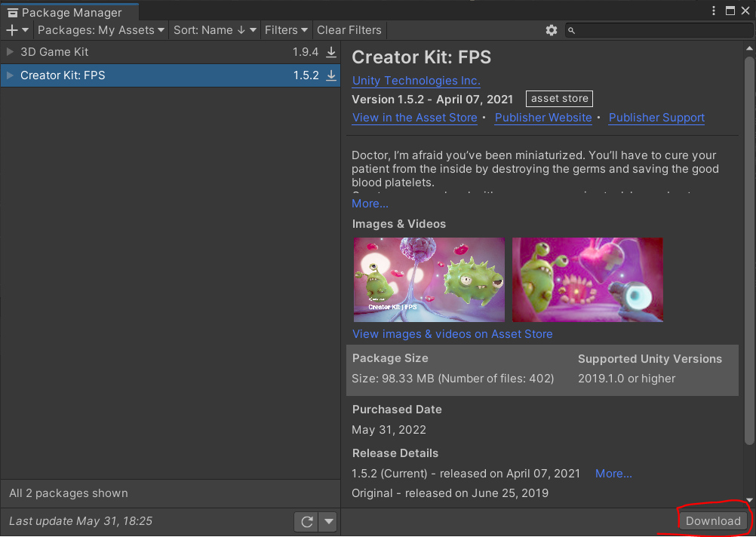Click the scroll down arrow in details panel
Viewport: 756px width, 537px height.
pyautogui.click(x=749, y=500)
